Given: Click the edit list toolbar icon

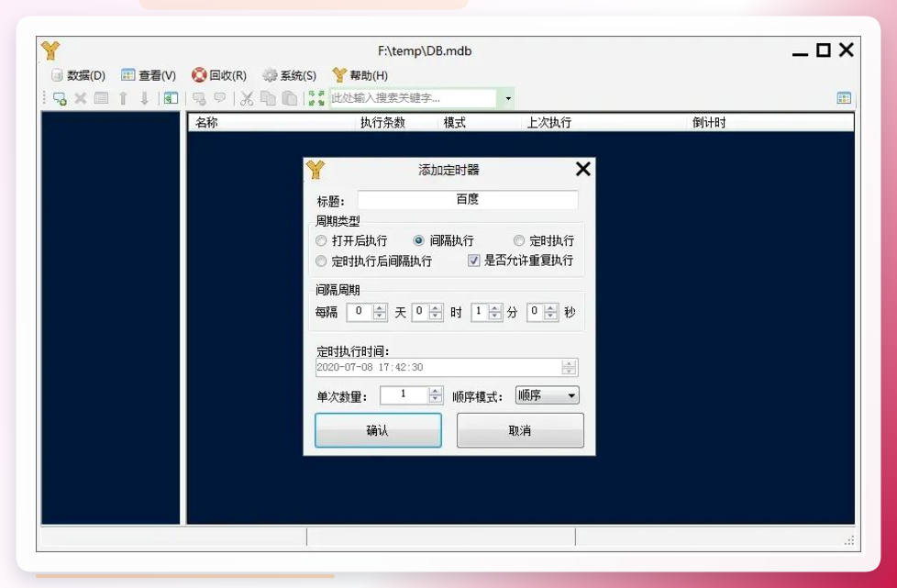Looking at the screenshot, I should pyautogui.click(x=101, y=98).
